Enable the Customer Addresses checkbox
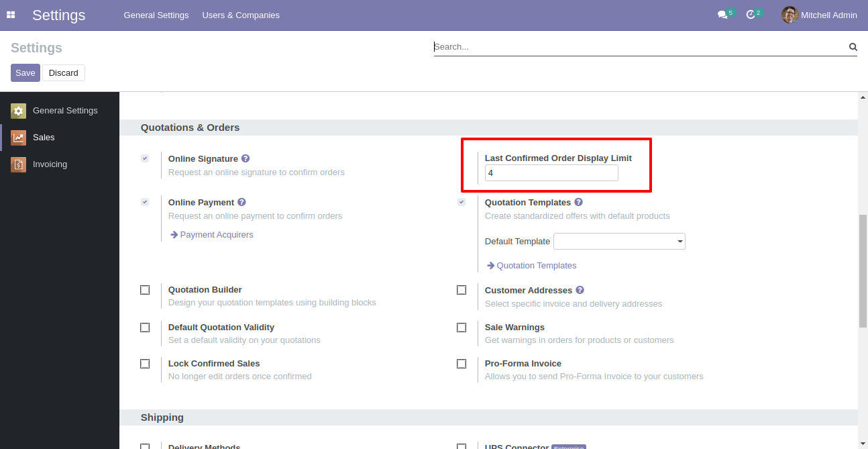The height and width of the screenshot is (449, 868). [x=462, y=290]
